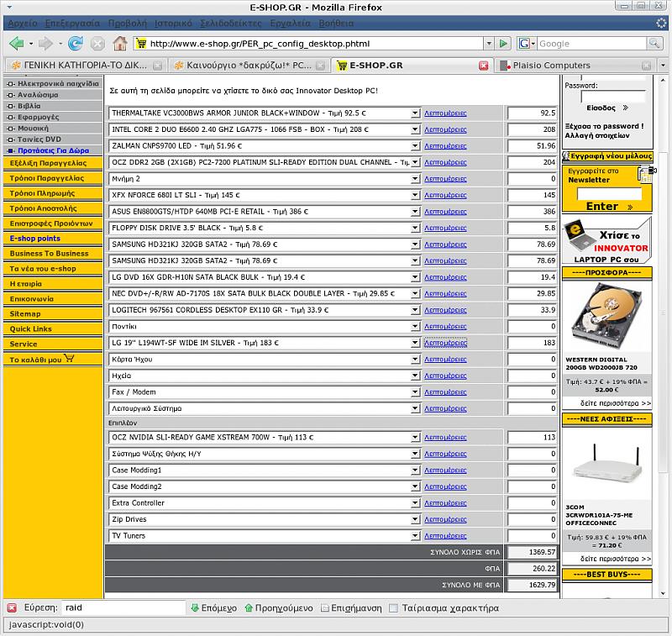Go back with the green Back arrow

tap(17, 44)
